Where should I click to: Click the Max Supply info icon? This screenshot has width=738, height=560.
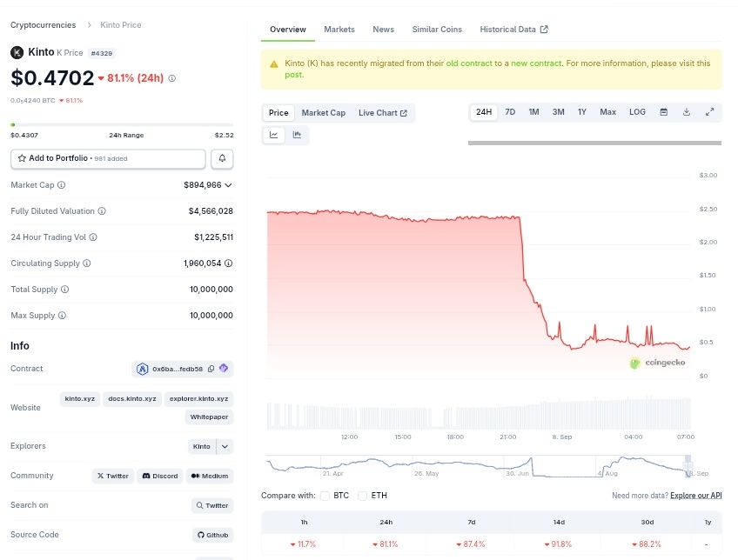(62, 316)
